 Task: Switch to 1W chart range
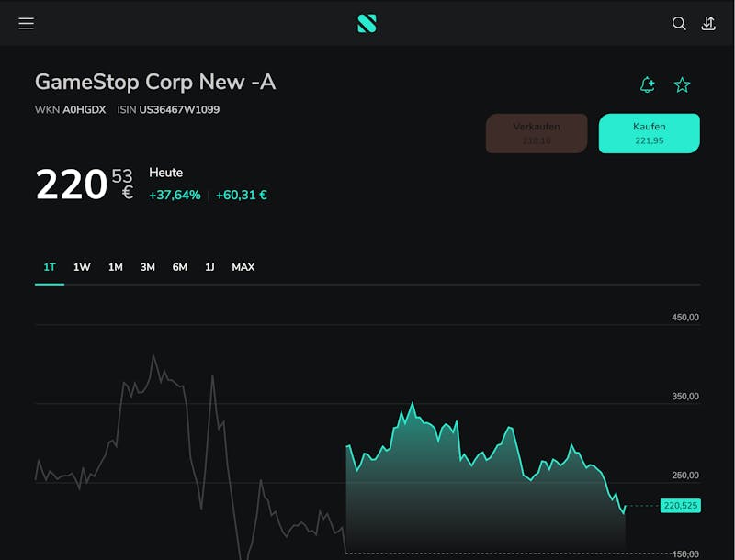coord(82,267)
